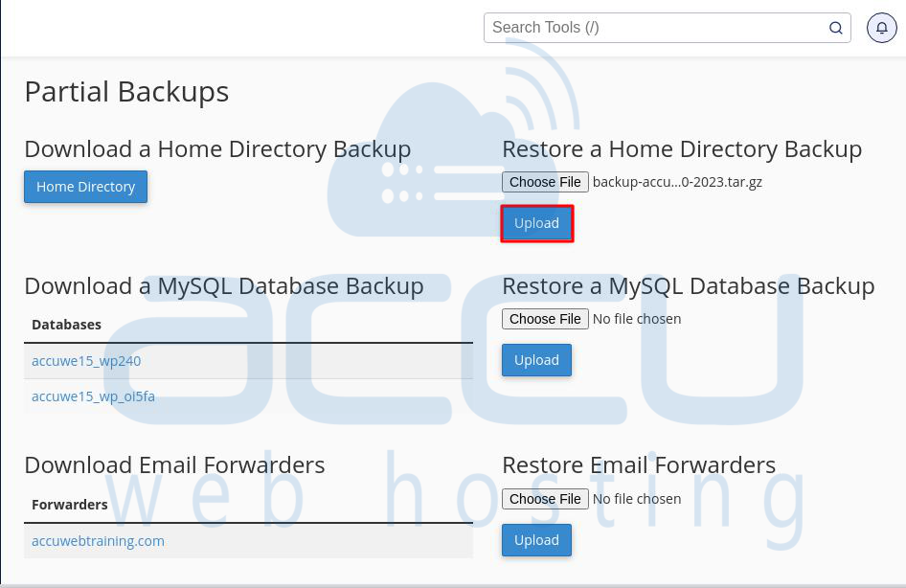Choose File for Email Forwarders restore
The width and height of the screenshot is (906, 588).
click(545, 499)
